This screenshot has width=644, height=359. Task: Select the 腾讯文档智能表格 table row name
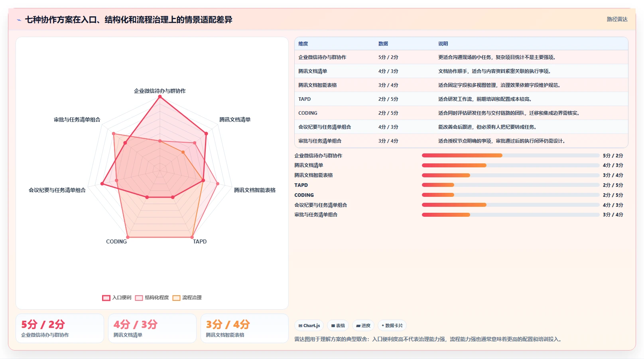317,85
